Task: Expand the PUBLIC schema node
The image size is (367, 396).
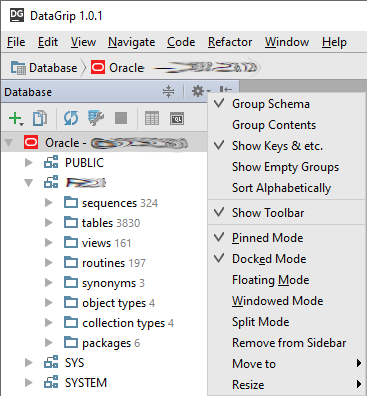Action: (x=29, y=162)
